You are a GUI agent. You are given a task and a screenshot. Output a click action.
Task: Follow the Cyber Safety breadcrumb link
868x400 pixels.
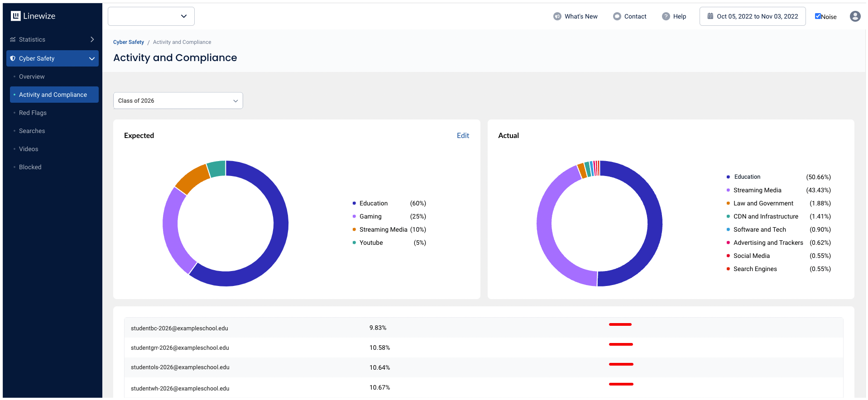(x=129, y=42)
